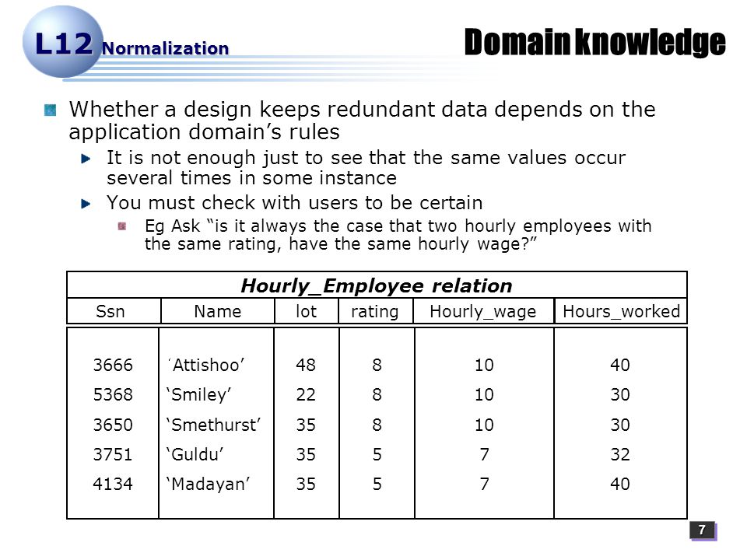Select the name cell 'Guldu'
747x560 pixels.
(x=195, y=454)
